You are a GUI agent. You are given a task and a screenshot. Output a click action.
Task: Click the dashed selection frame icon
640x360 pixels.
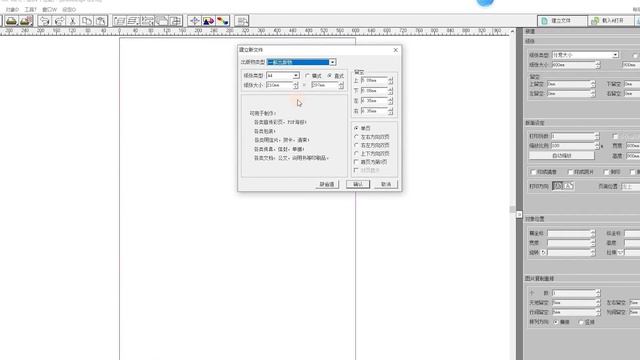click(x=147, y=21)
